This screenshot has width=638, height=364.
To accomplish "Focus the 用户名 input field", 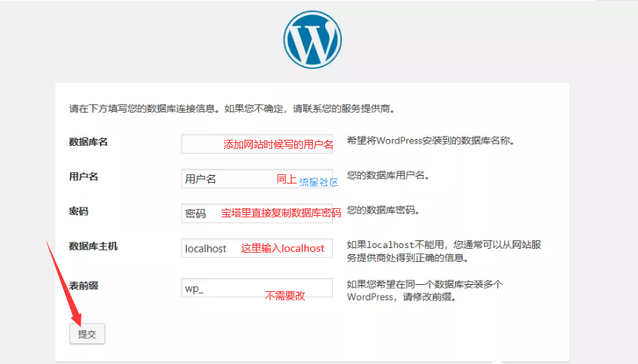I will point(257,178).
